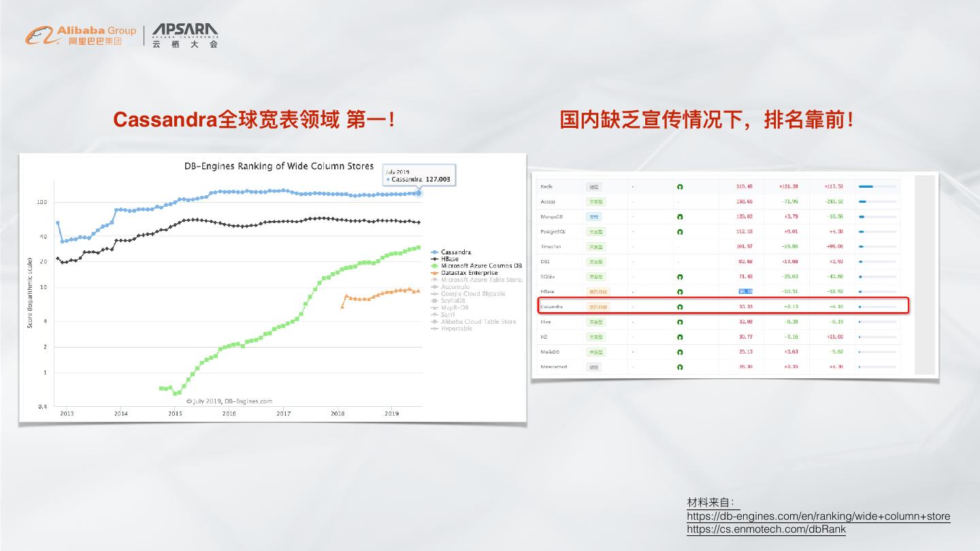Click the relational tag in PostgreSQL row
This screenshot has height=551, width=980.
coord(596,231)
